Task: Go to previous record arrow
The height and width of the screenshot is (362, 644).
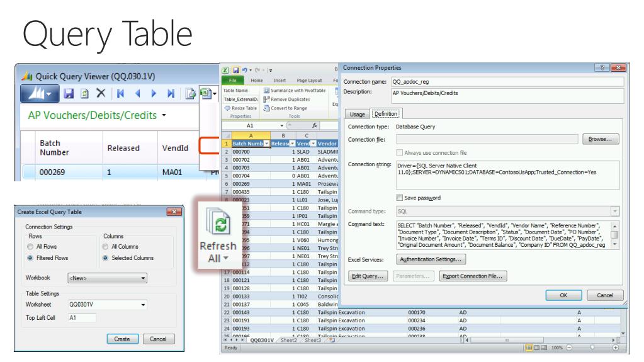Action: pyautogui.click(x=138, y=94)
